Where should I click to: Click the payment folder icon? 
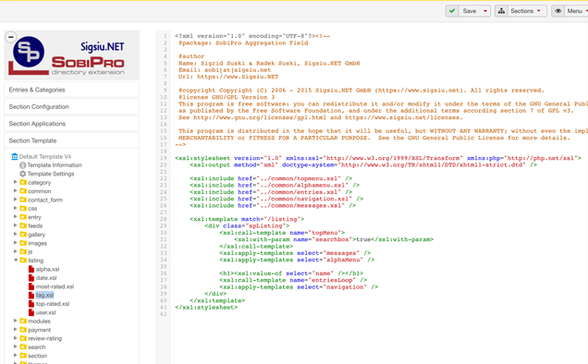tap(23, 330)
